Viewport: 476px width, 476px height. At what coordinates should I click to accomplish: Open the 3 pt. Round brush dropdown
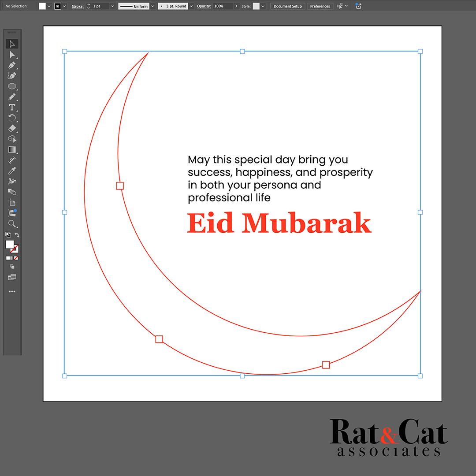point(191,6)
